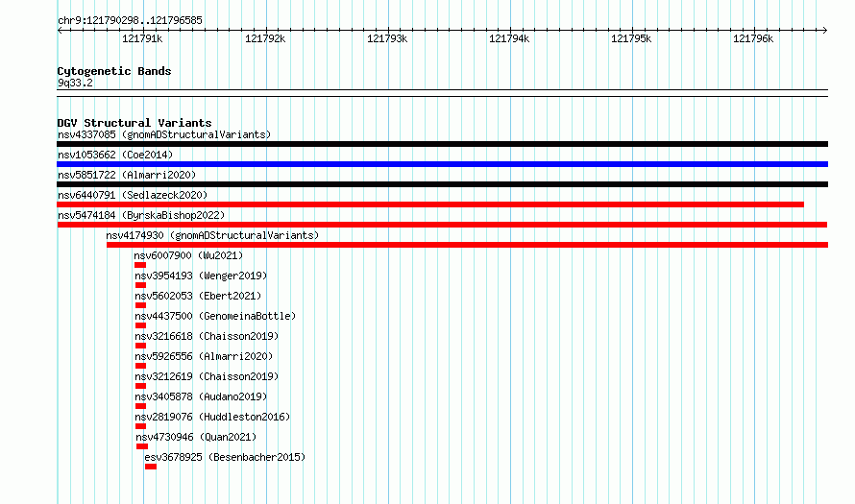Click the chr9:121790298..121796585 coordinate label

(x=130, y=20)
